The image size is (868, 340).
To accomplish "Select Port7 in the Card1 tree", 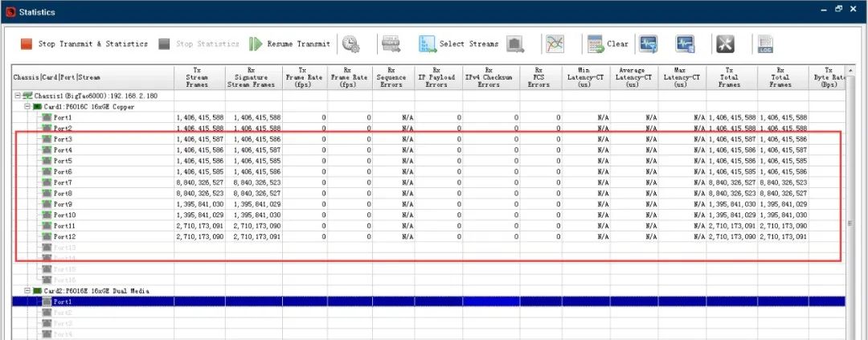I will (x=63, y=182).
